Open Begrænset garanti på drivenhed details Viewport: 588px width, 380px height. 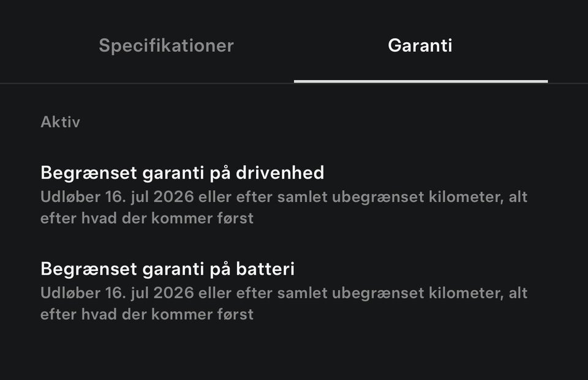[183, 172]
